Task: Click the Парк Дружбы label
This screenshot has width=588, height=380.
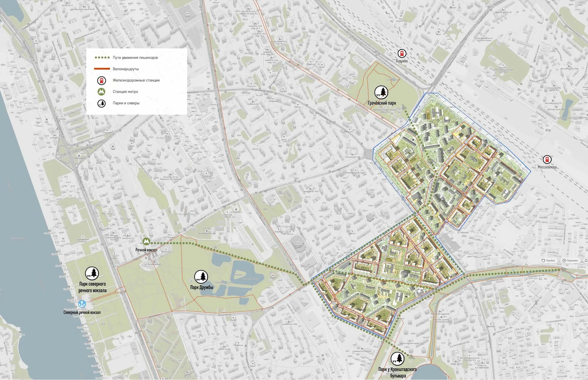Action: [x=201, y=287]
